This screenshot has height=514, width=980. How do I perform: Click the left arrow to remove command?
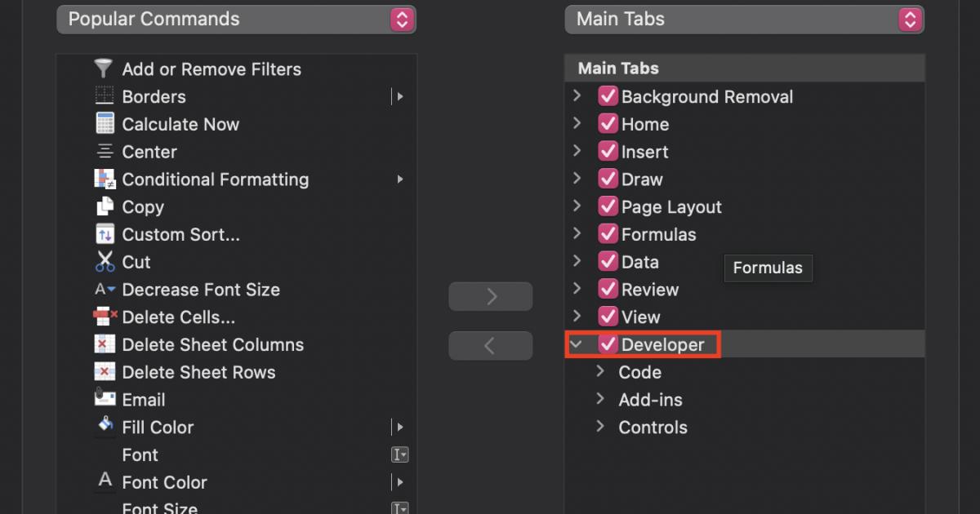[490, 345]
